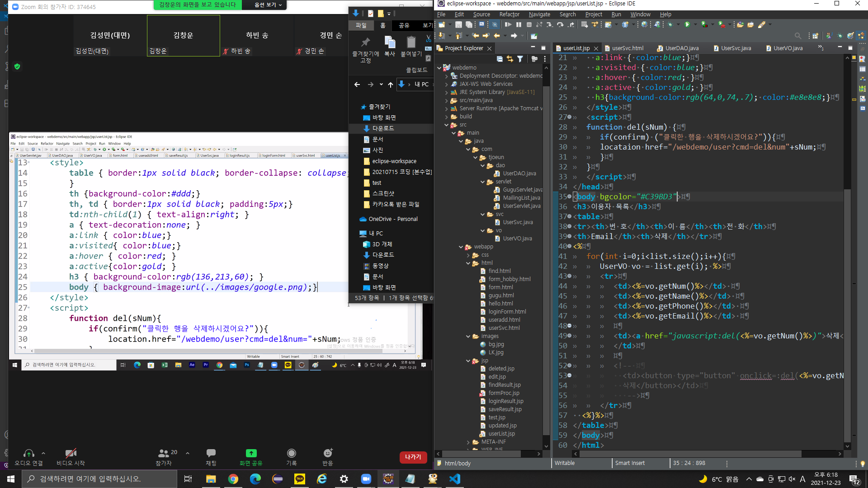The image size is (868, 488).
Task: Click the Debug bug icon in Eclipse toolbar
Action: click(x=670, y=24)
